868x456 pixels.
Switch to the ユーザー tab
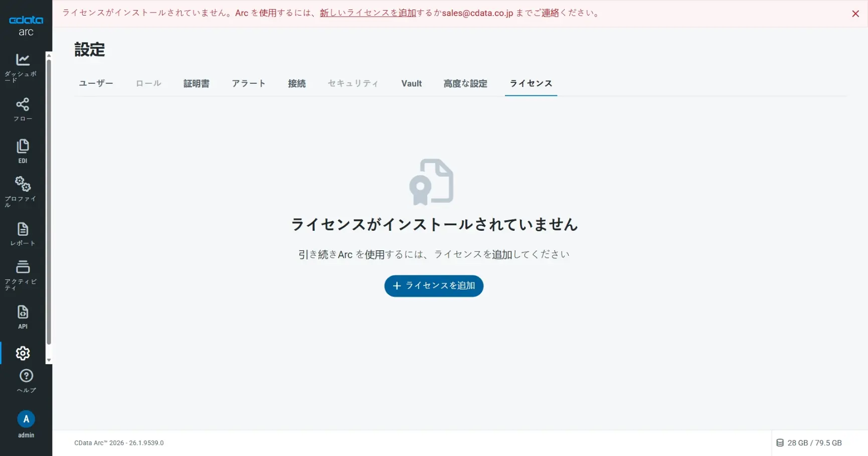click(96, 83)
